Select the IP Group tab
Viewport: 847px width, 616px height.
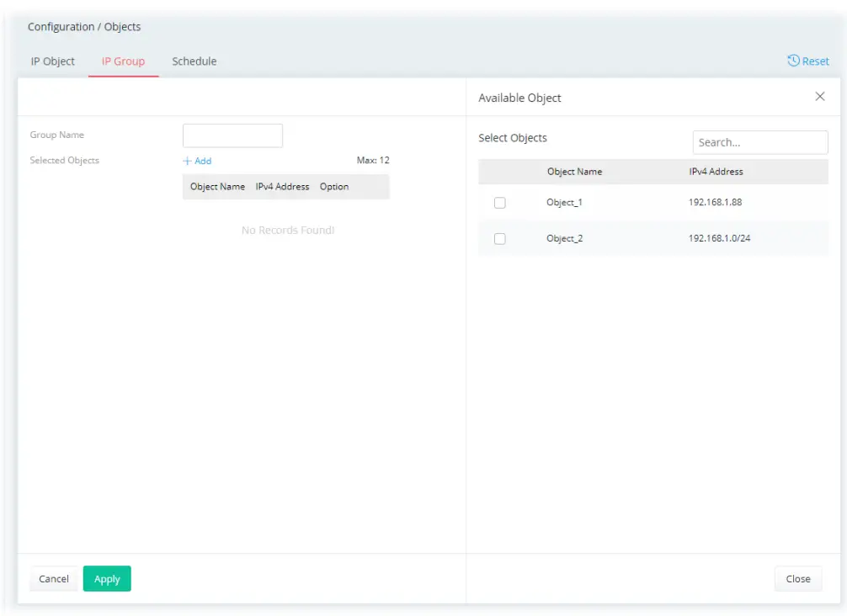tap(123, 61)
